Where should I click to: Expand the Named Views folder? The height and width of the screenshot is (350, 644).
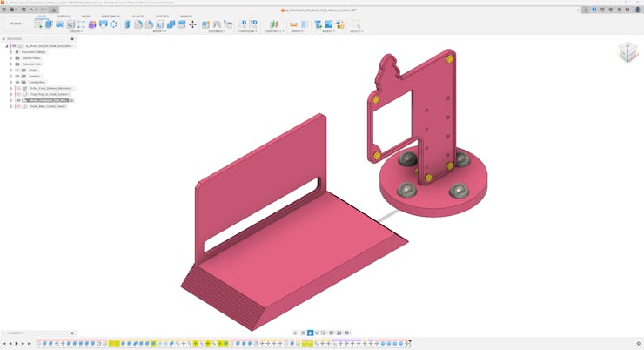[11, 58]
